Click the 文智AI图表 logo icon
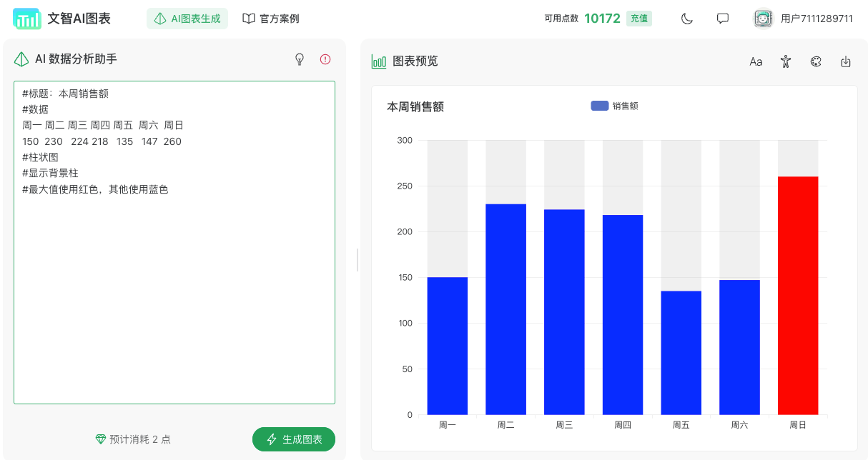 tap(26, 19)
